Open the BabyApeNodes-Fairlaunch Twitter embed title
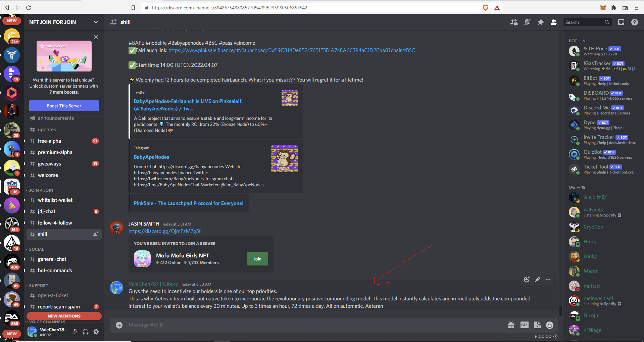644x342 pixels. tap(188, 105)
